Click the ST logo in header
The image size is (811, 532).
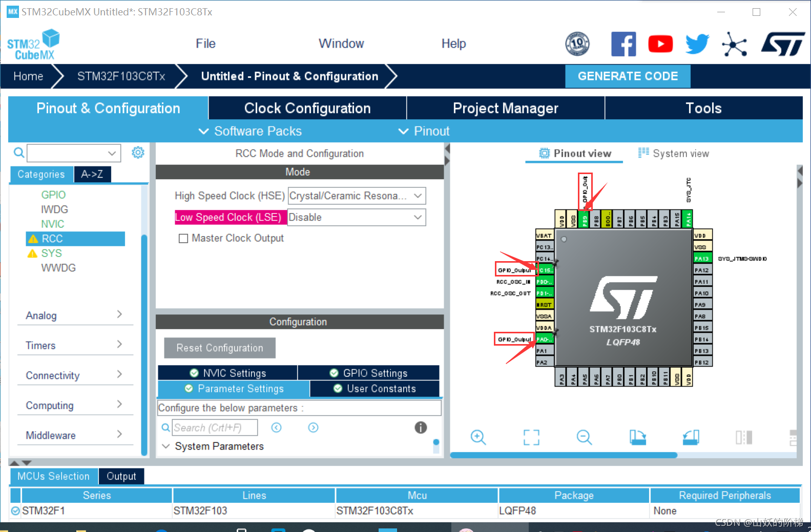click(783, 44)
